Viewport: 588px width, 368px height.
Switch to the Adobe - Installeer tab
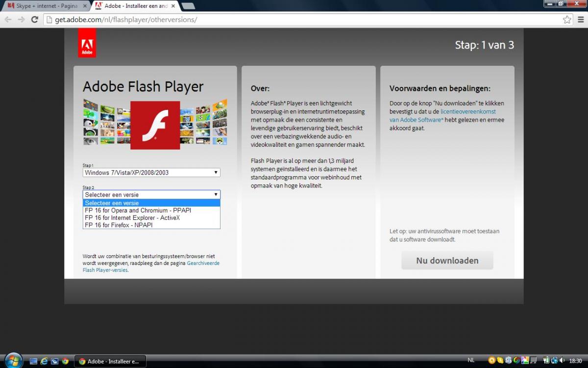[135, 6]
